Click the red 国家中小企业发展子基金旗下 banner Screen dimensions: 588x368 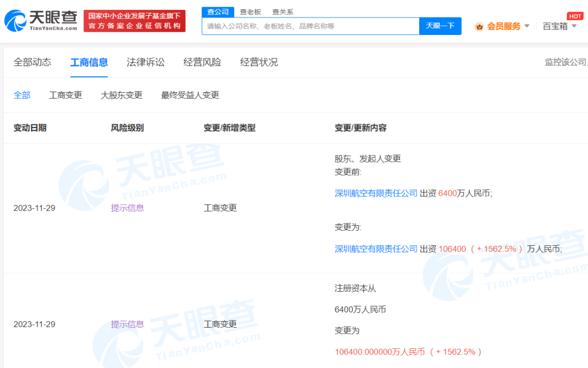(x=134, y=21)
